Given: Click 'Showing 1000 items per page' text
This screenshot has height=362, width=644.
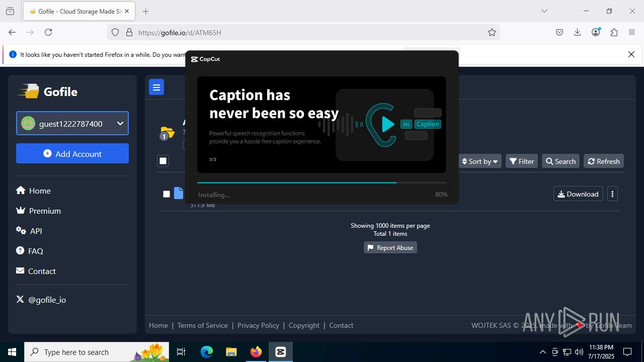Looking at the screenshot, I should (390, 226).
